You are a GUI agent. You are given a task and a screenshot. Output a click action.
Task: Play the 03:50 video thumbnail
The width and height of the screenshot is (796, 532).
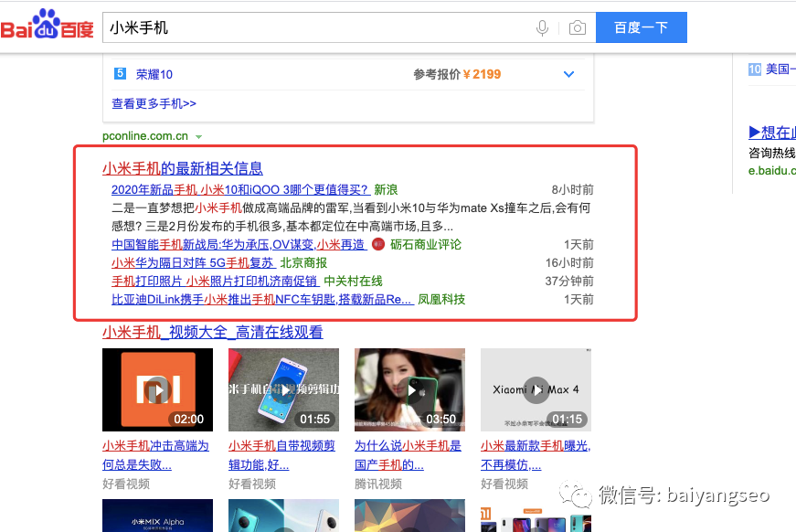[x=409, y=390]
